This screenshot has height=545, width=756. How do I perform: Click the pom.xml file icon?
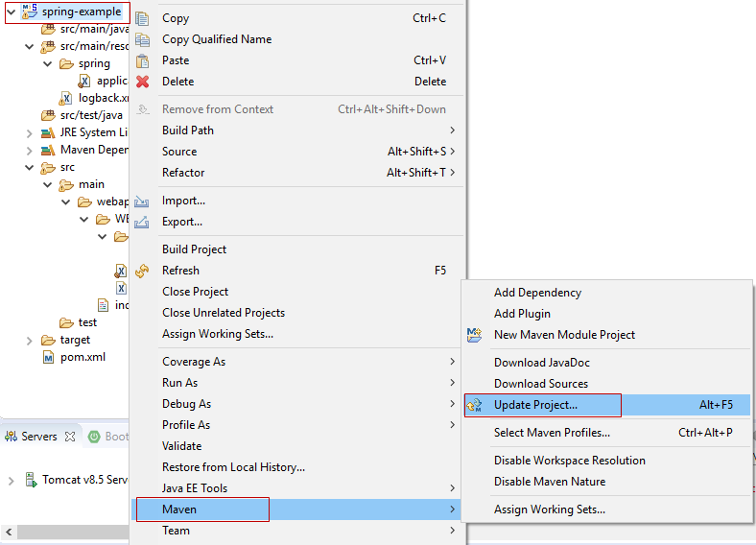click(x=48, y=357)
